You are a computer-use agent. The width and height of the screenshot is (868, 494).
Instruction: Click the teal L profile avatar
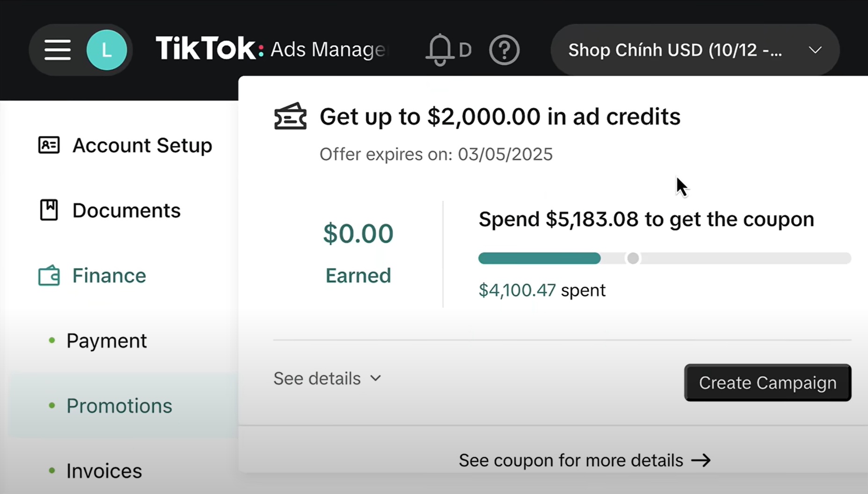click(x=107, y=50)
